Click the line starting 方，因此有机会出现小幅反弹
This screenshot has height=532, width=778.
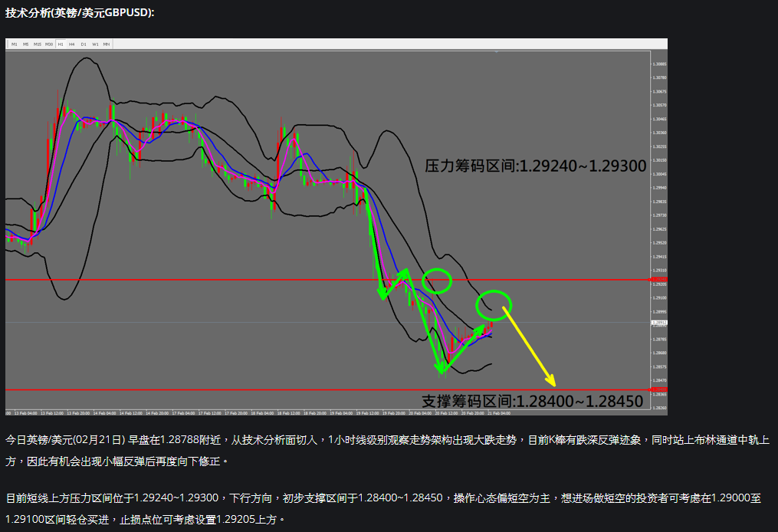coord(117,461)
